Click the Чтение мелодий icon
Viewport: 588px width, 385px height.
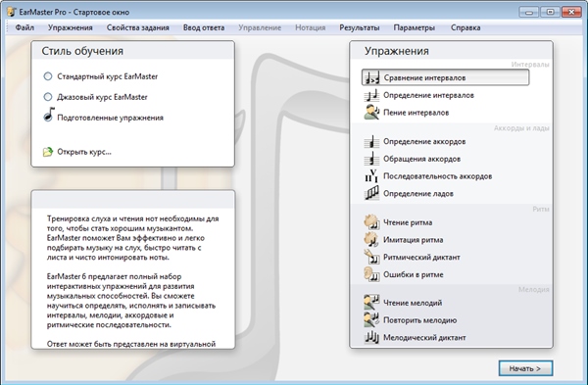(x=371, y=303)
